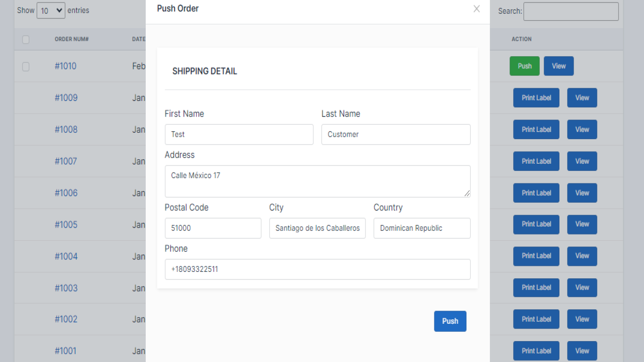This screenshot has height=362, width=644.
Task: Click Print Label for order #1009
Action: (536, 98)
